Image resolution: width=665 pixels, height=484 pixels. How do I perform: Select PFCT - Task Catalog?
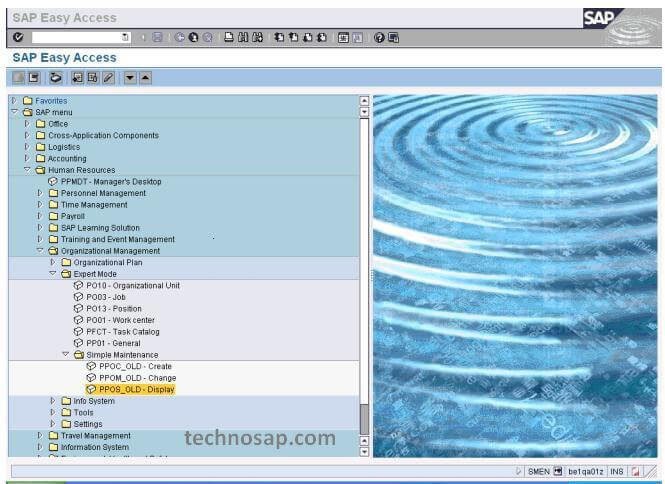pos(123,332)
